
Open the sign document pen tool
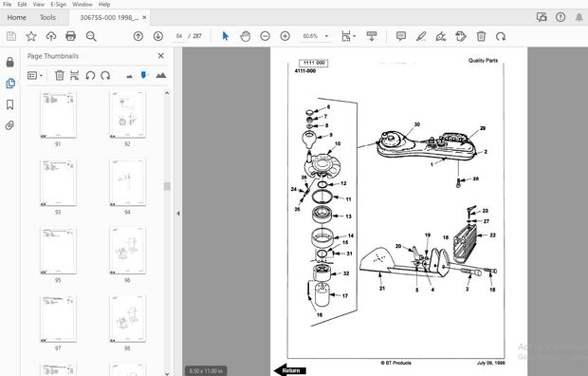pyautogui.click(x=441, y=36)
